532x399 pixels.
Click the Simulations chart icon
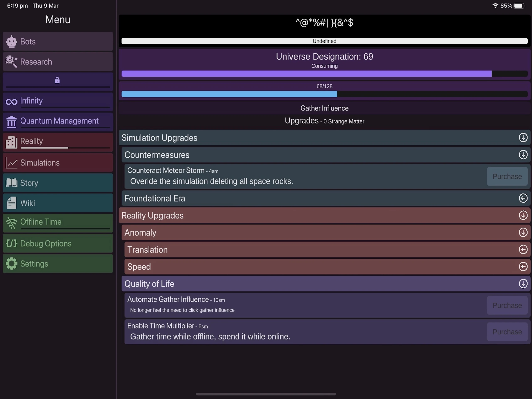tap(11, 163)
